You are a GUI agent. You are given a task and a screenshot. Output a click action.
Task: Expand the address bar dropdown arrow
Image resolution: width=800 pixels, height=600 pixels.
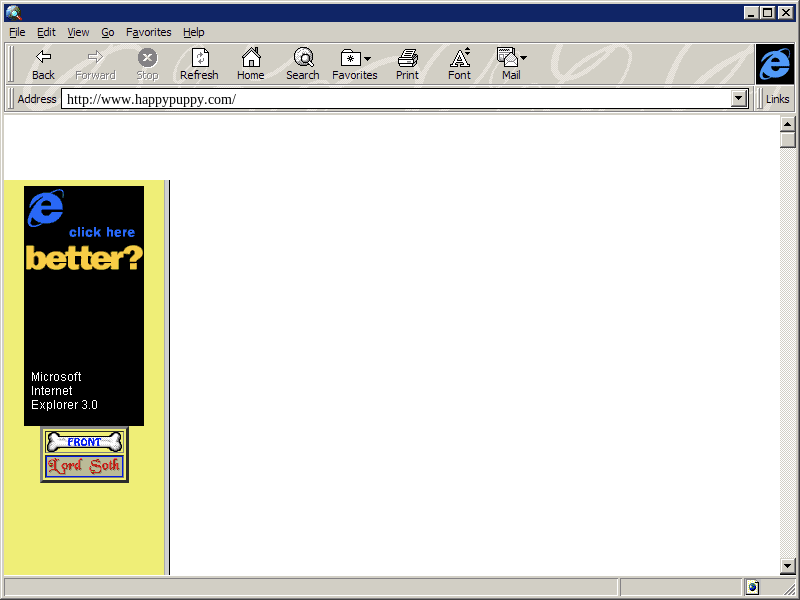[740, 99]
